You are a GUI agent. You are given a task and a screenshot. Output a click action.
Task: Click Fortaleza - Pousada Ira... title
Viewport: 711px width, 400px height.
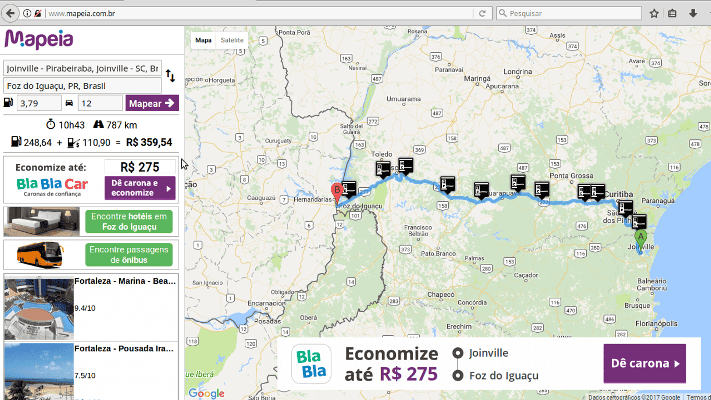(x=124, y=348)
